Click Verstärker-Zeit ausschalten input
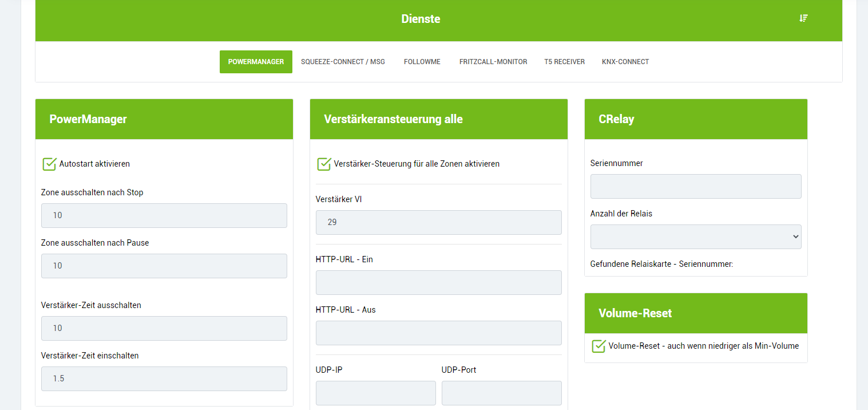The height and width of the screenshot is (410, 868). pyautogui.click(x=164, y=328)
